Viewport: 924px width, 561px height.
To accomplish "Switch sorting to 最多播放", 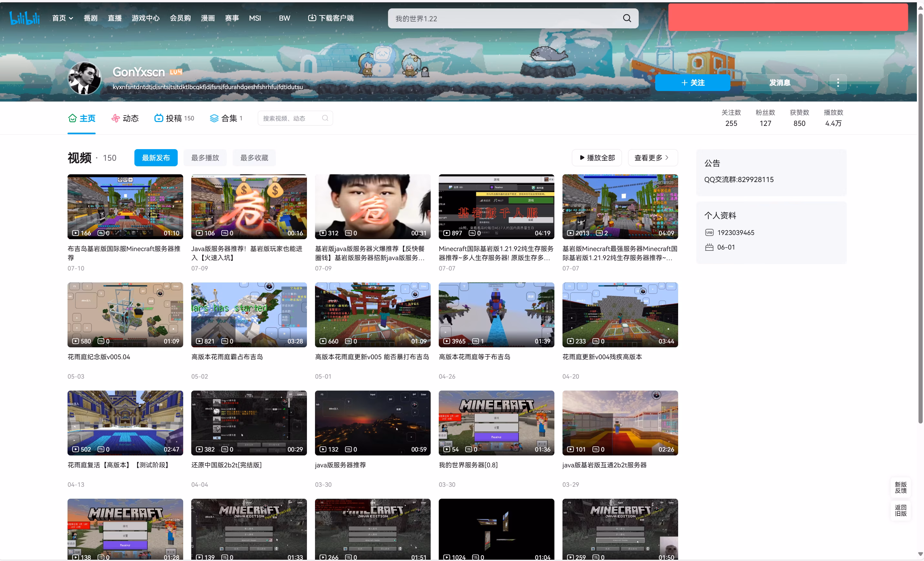I will pyautogui.click(x=205, y=158).
